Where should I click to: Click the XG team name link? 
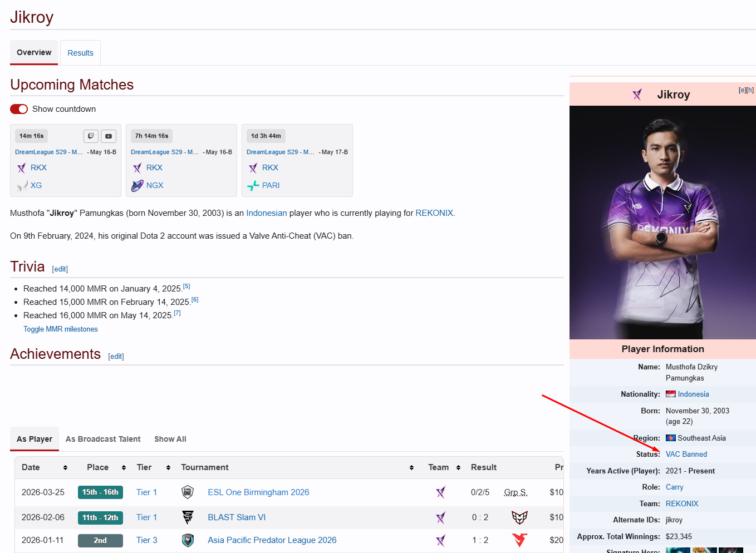[36, 186]
